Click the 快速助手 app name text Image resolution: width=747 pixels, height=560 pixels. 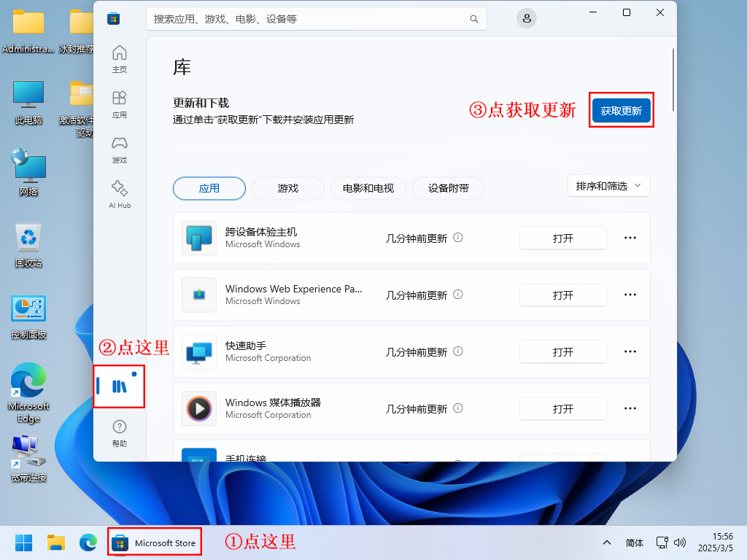coord(246,346)
